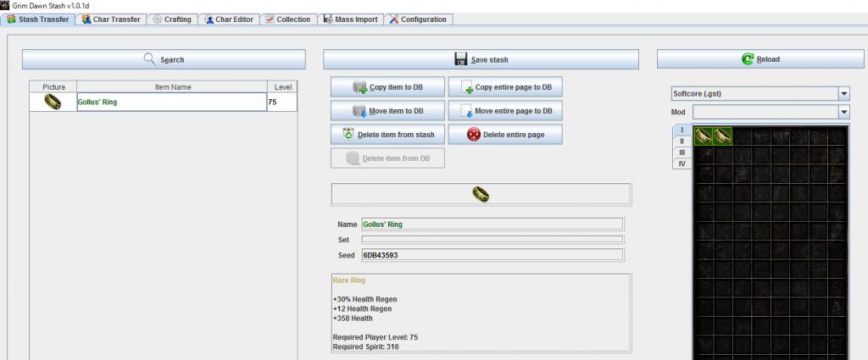Click the magnifier icon on Search button
868x360 pixels.
(149, 58)
